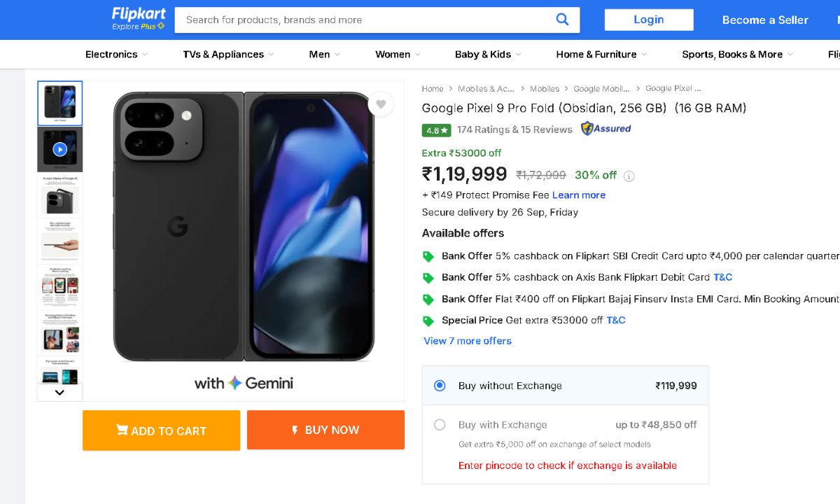This screenshot has height=504, width=840.
Task: Select the camera close-up thumbnail
Action: [60, 195]
